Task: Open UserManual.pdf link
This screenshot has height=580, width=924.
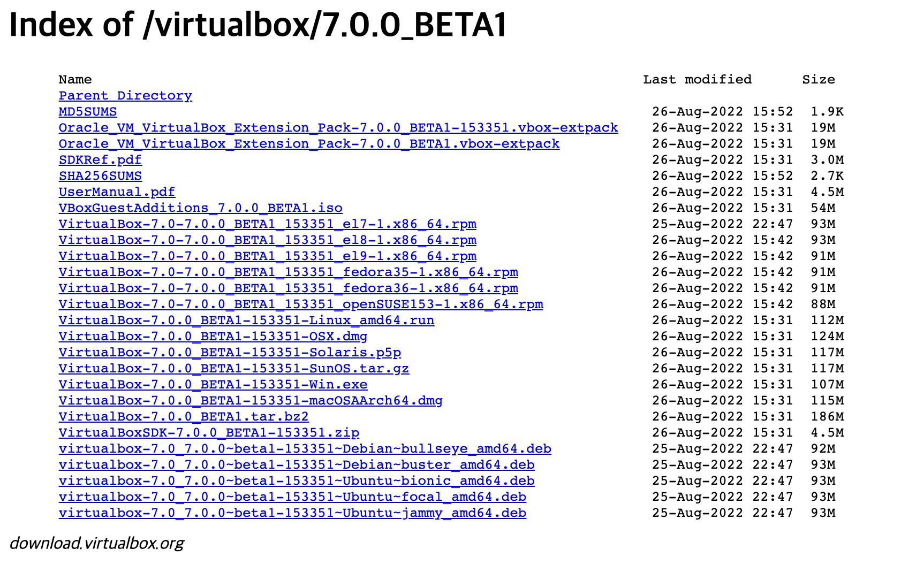Action: (117, 192)
